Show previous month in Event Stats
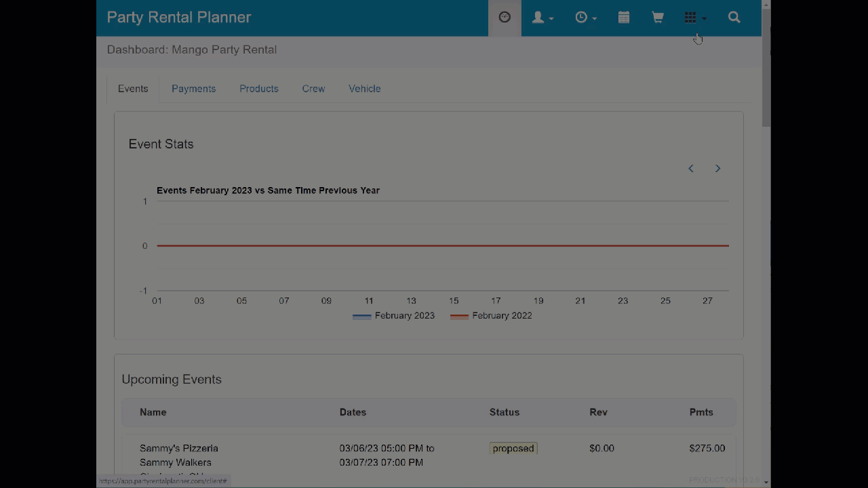 tap(691, 168)
